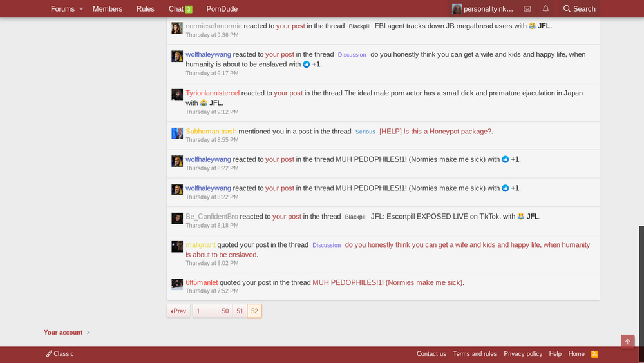
Task: Open the Members nav item
Action: (x=107, y=8)
